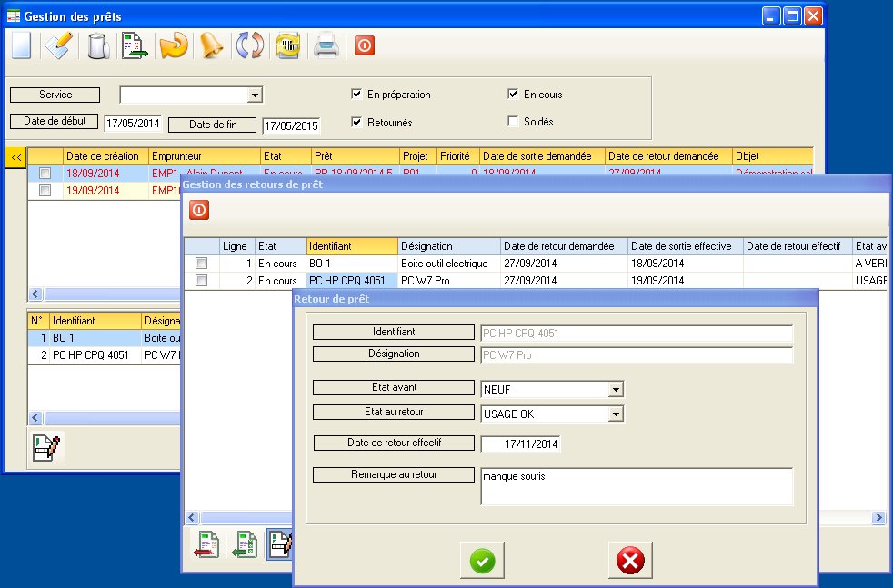The width and height of the screenshot is (893, 588).
Task: Tick the checkbox for the 19/09/2014 loan row
Action: 45,190
